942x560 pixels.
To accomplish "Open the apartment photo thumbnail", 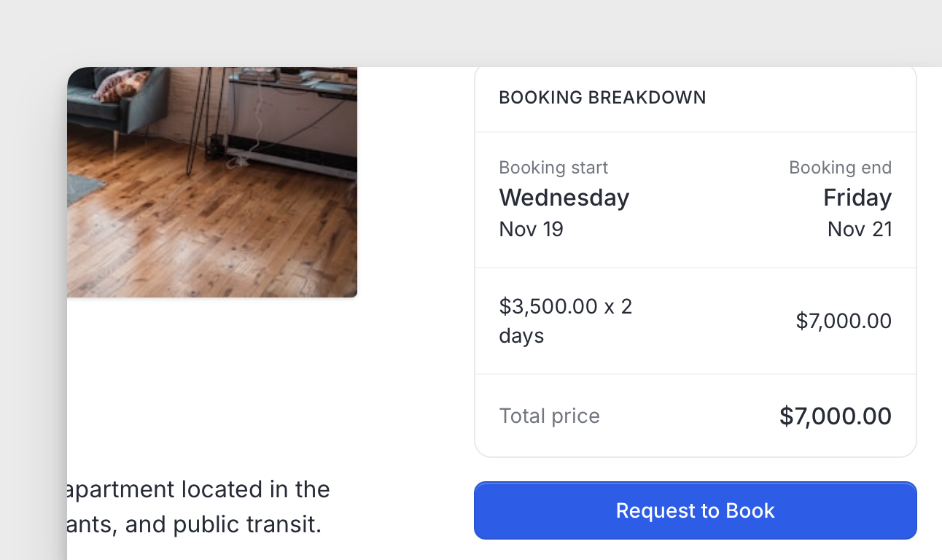I will (x=212, y=182).
